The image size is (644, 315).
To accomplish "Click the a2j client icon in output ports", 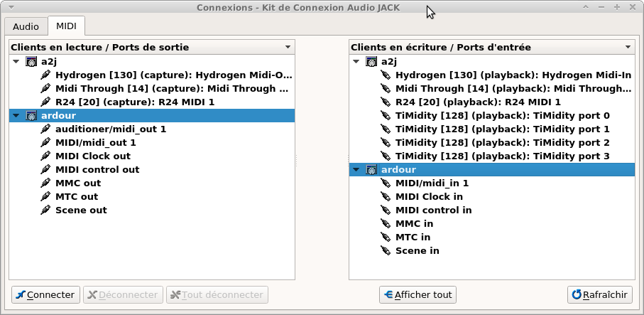I will point(31,62).
